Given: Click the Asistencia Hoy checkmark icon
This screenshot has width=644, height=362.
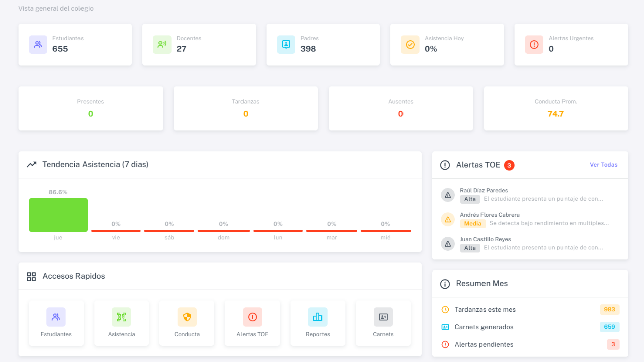Looking at the screenshot, I should click(x=410, y=44).
